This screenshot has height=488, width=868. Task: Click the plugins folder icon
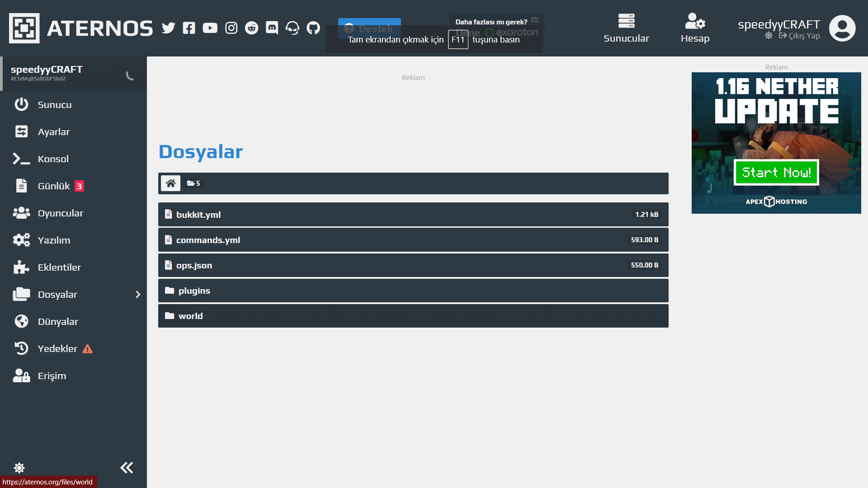170,290
